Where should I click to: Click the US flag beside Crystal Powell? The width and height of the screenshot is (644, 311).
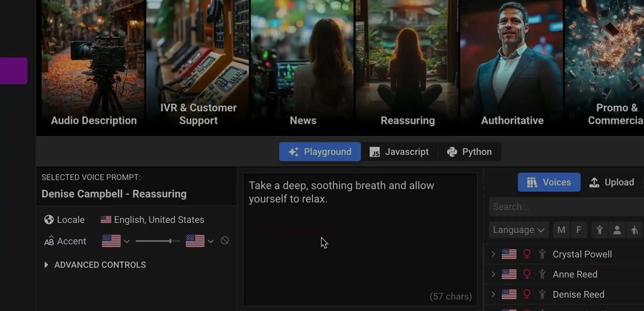(509, 254)
